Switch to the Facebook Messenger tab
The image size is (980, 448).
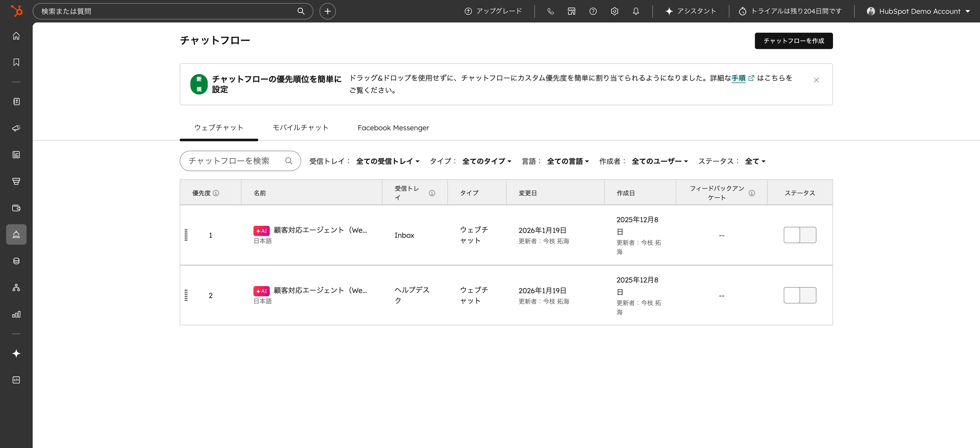pyautogui.click(x=393, y=128)
